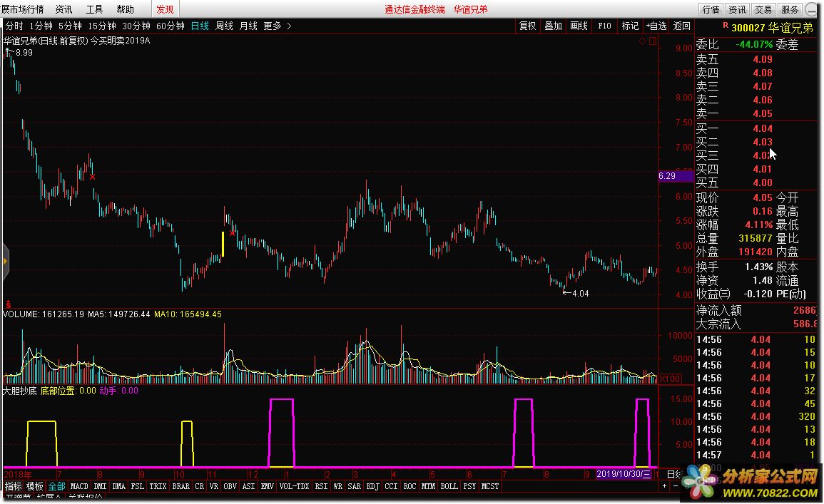Switch to the 周线 weekly chart
The image size is (824, 504).
(224, 26)
